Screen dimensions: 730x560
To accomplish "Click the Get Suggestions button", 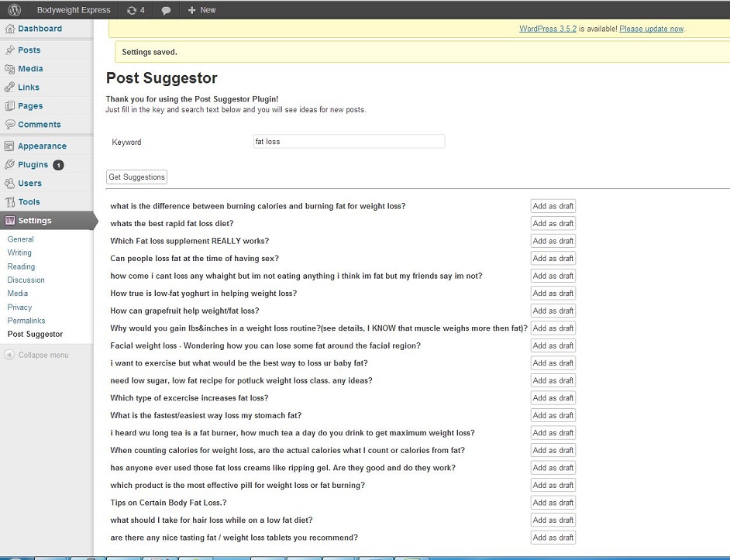I will point(136,177).
